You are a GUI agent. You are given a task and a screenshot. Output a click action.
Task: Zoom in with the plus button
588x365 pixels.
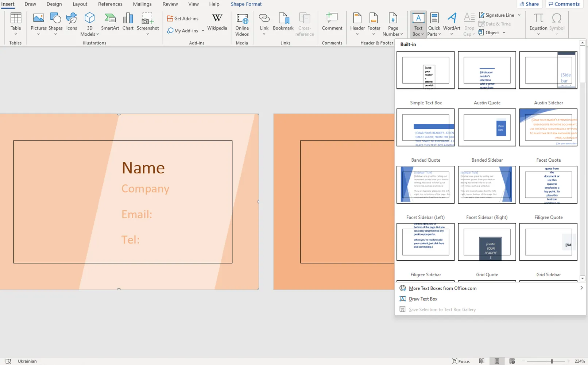pos(568,361)
